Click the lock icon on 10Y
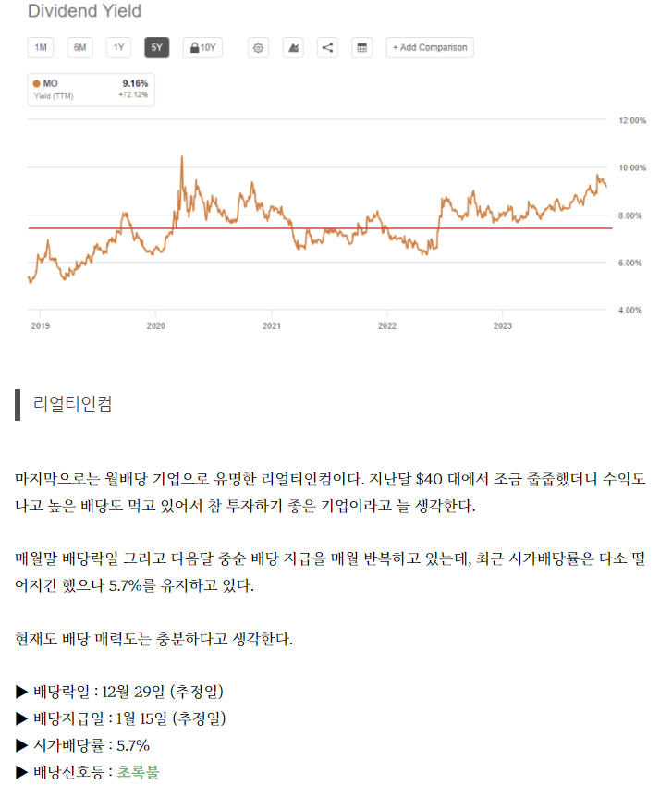The width and height of the screenshot is (672, 785). 194,47
